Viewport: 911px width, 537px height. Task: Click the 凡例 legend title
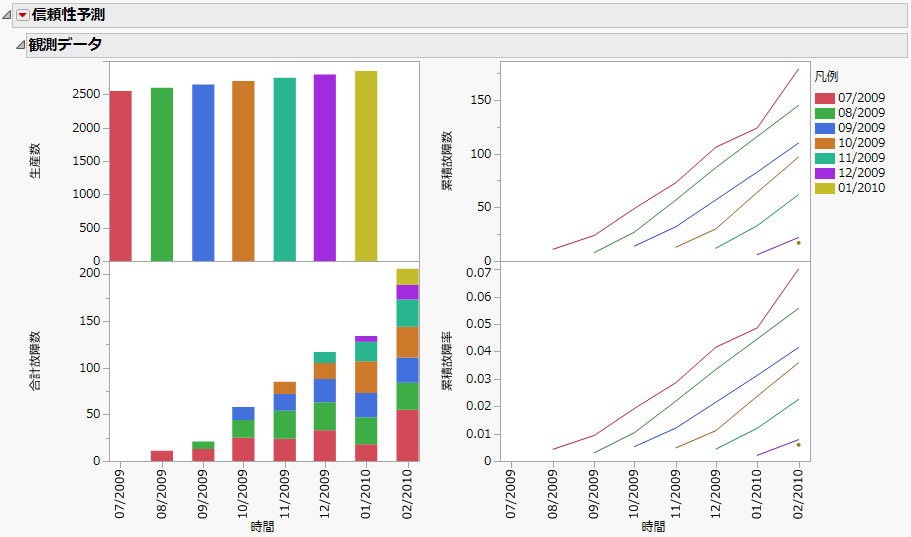(x=826, y=77)
